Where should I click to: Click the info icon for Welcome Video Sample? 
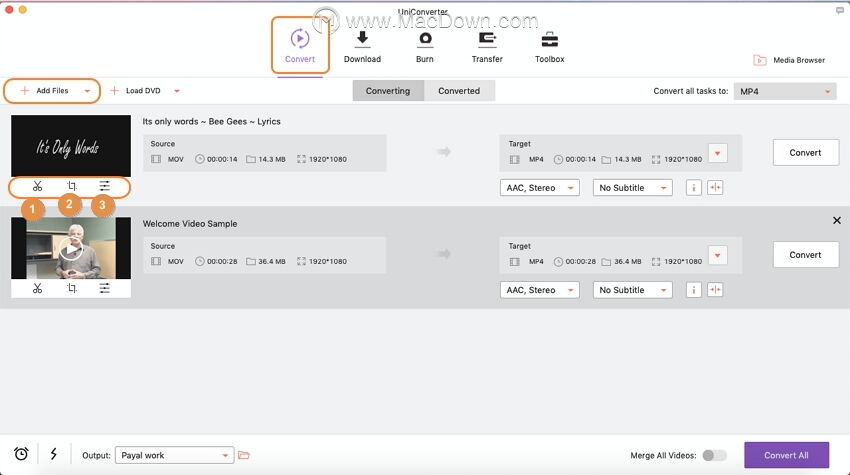pos(693,290)
